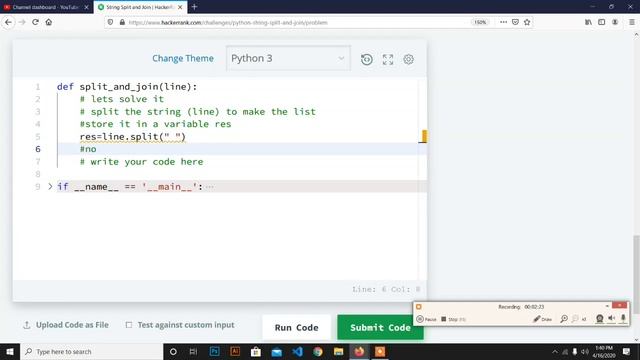Screen dimensions: 640x360
Task: Open system volume control in tray
Action: click(585, 351)
